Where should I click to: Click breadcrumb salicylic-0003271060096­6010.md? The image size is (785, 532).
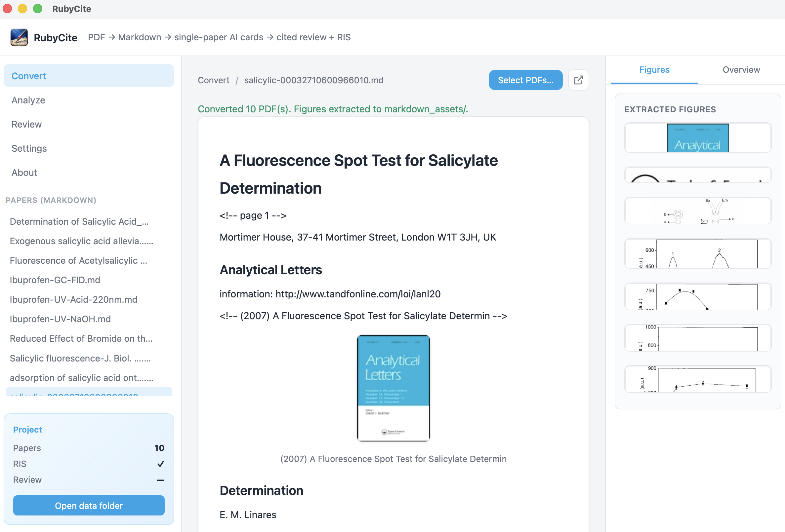(314, 80)
